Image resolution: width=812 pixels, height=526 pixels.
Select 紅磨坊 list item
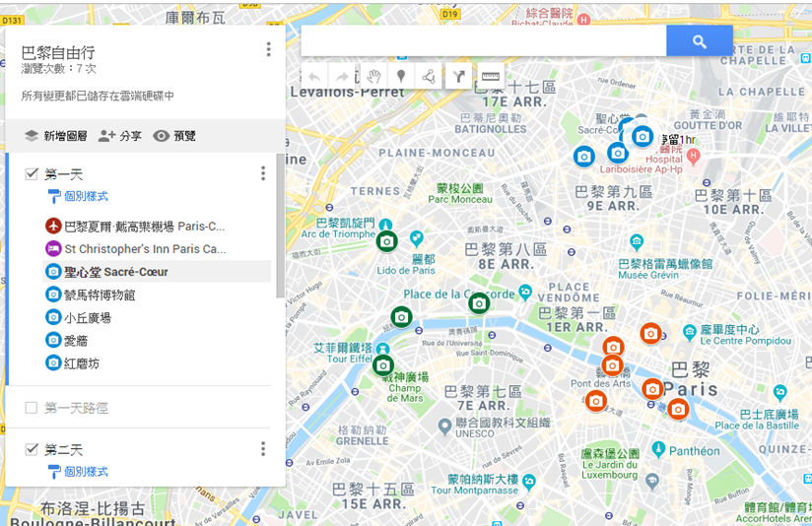pyautogui.click(x=157, y=362)
